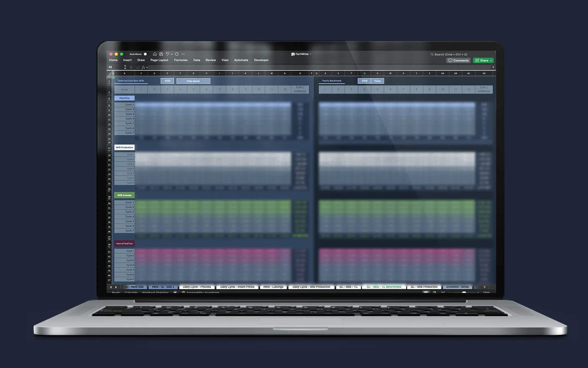Open the SC - Milk Production sheet tab

click(x=424, y=287)
